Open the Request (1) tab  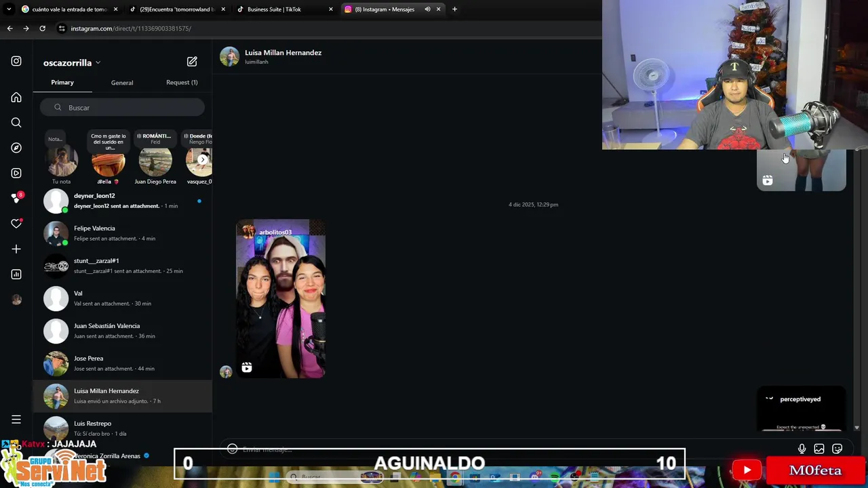point(182,83)
